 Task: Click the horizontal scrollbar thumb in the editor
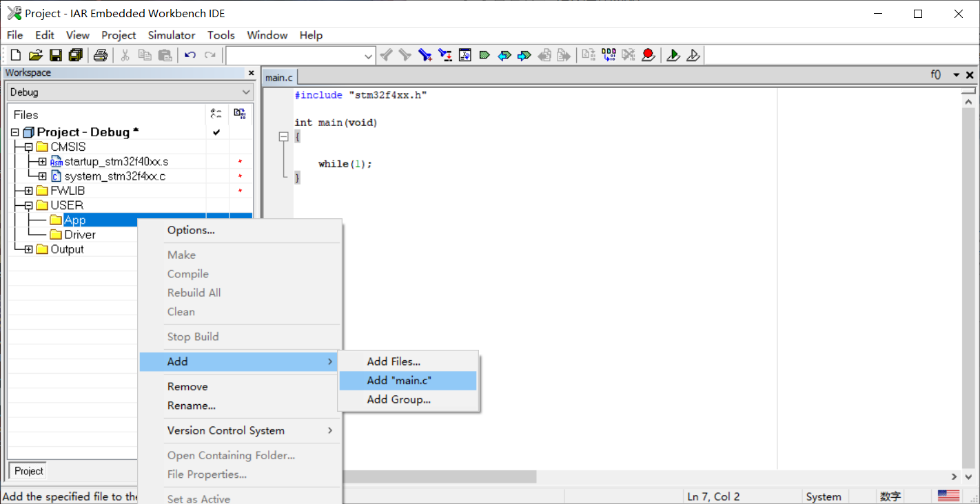coord(440,476)
